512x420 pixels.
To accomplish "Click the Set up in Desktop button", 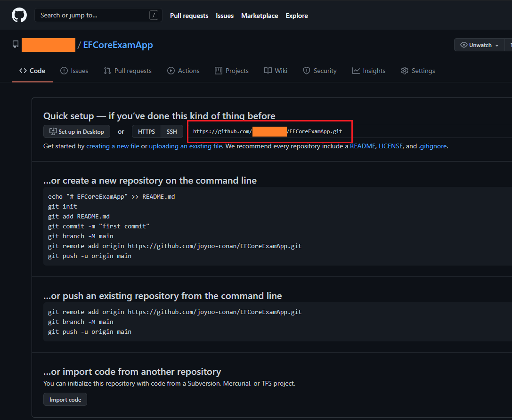I will coord(77,131).
